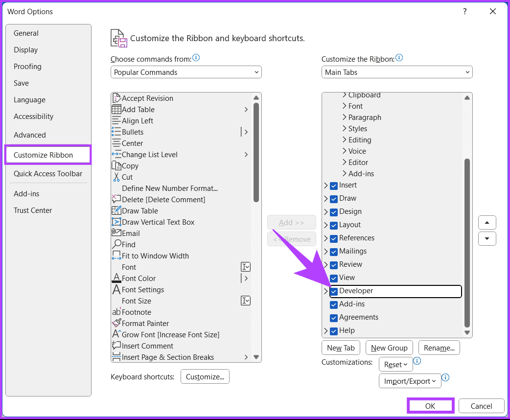
Task: Select the Draw Table icon
Action: (116, 210)
